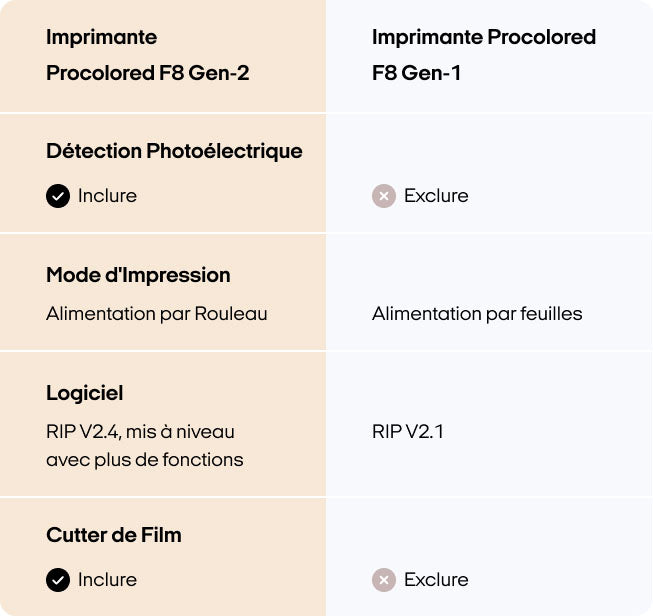Click the checkmark icon under Cutter de Film
Image resolution: width=653 pixels, height=616 pixels.
point(58,580)
